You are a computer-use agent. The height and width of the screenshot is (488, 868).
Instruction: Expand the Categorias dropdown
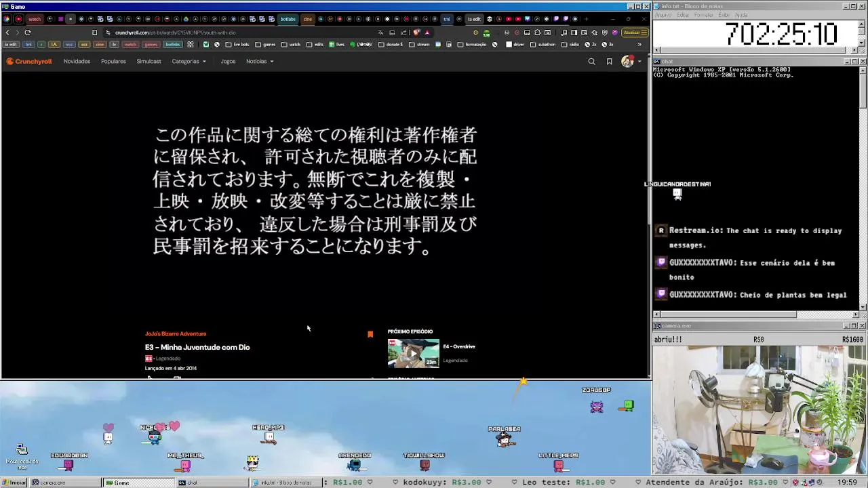[x=189, y=61]
